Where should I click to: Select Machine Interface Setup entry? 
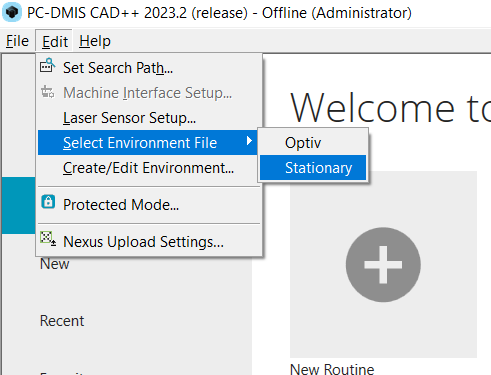click(149, 93)
